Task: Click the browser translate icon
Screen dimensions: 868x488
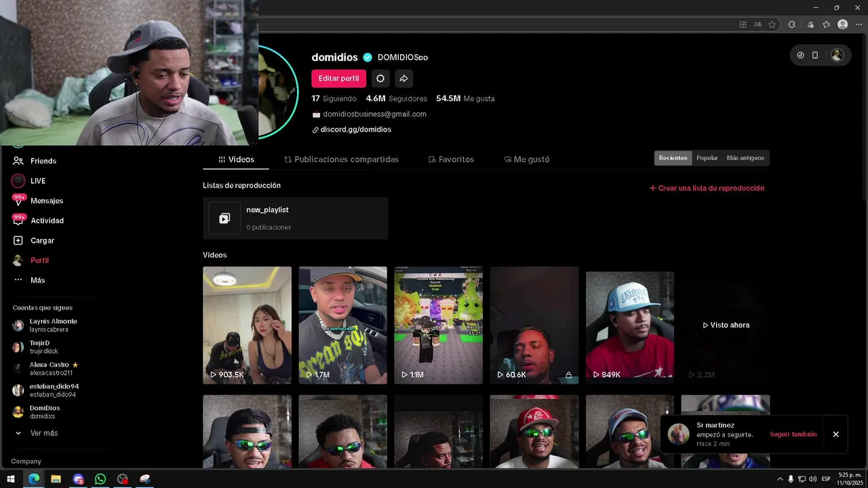Action: tap(758, 24)
